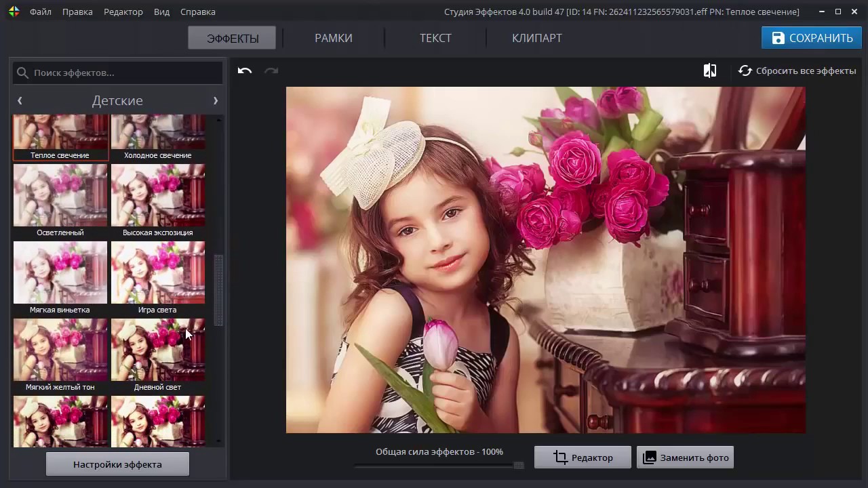Click the undo arrow icon
The height and width of the screenshot is (488, 868).
[x=245, y=70]
